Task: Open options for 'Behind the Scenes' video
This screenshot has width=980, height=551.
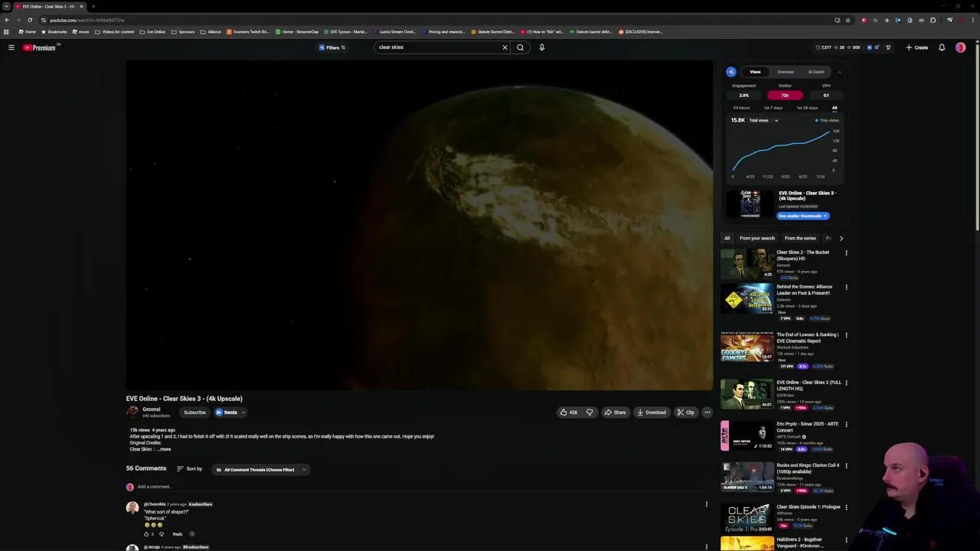Action: tap(846, 288)
